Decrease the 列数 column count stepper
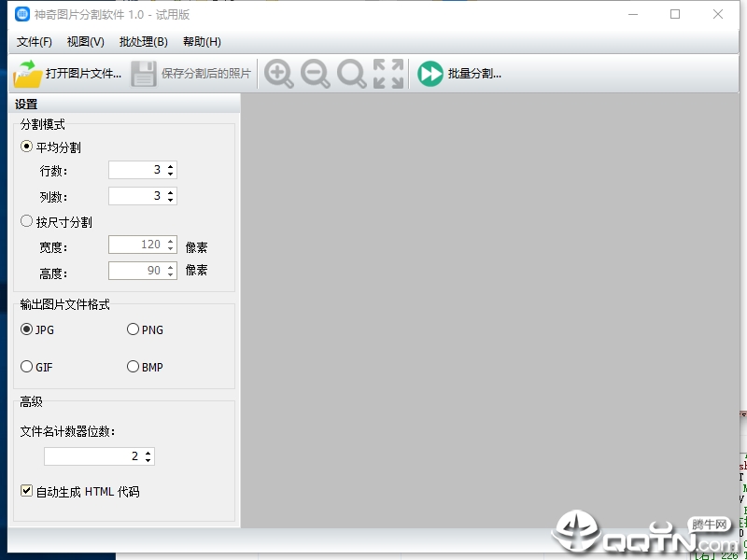The width and height of the screenshot is (747, 560). pos(171,200)
